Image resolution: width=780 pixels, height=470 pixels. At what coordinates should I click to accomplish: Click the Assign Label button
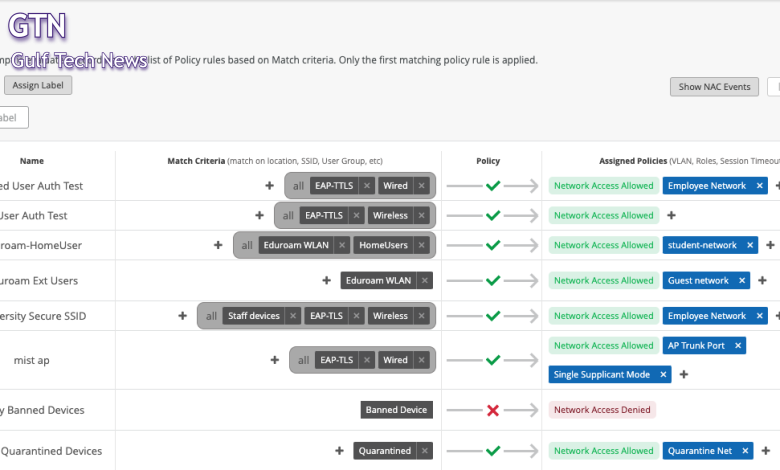[x=38, y=86]
